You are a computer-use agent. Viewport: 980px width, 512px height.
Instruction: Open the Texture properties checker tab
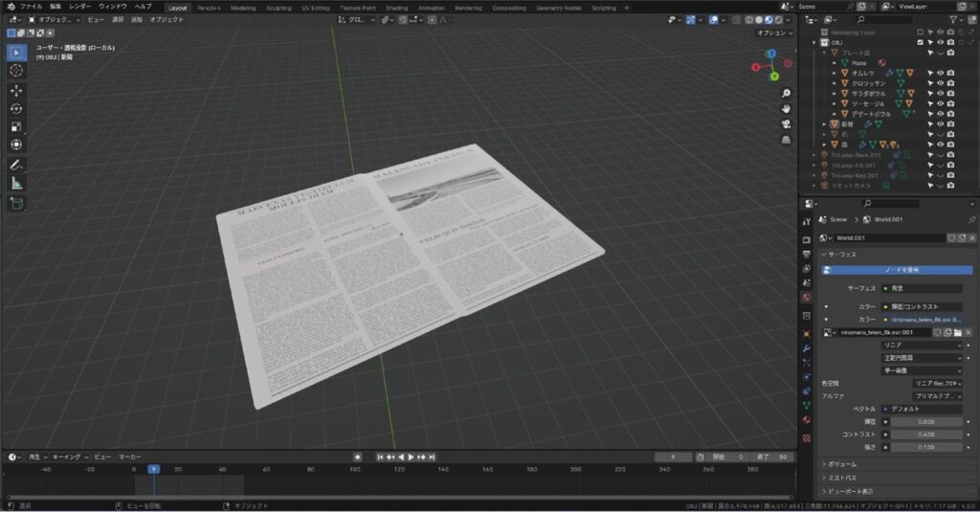pyautogui.click(x=806, y=438)
